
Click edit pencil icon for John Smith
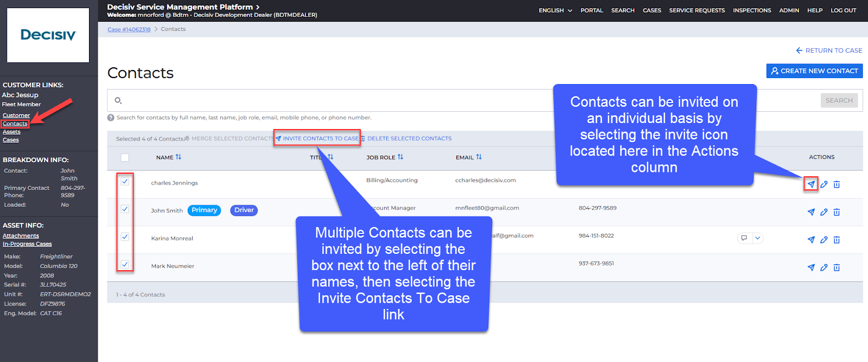pyautogui.click(x=824, y=212)
